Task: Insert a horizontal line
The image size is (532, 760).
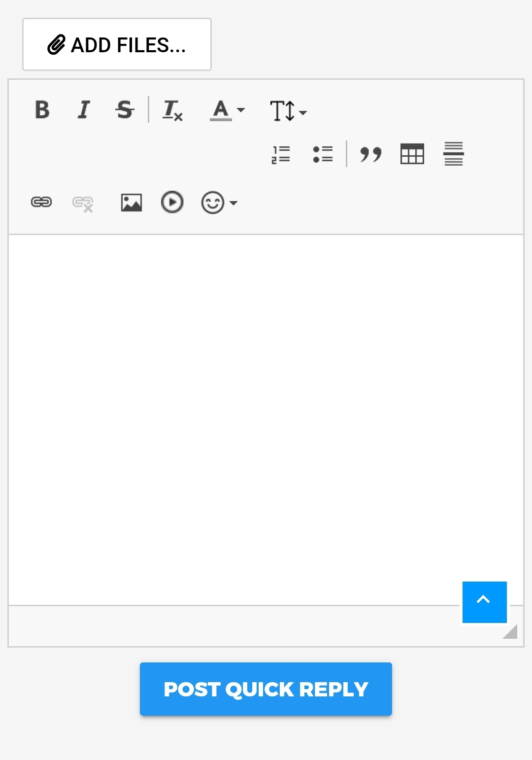Action: tap(454, 154)
